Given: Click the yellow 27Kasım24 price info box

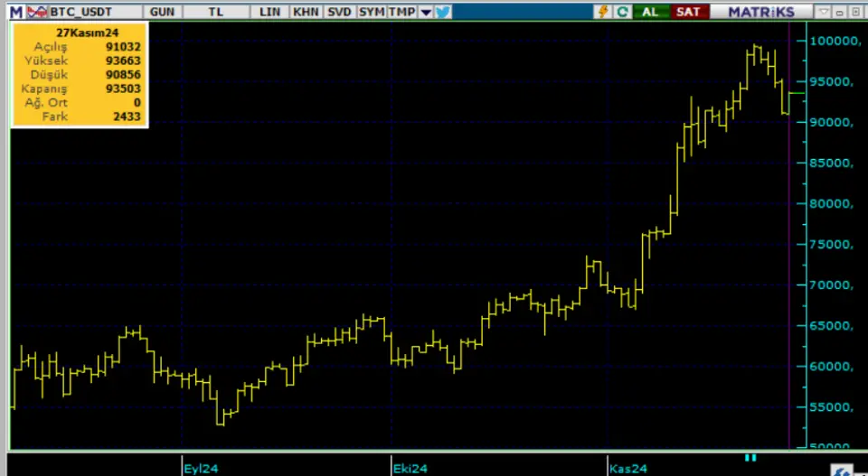Looking at the screenshot, I should tap(80, 76).
